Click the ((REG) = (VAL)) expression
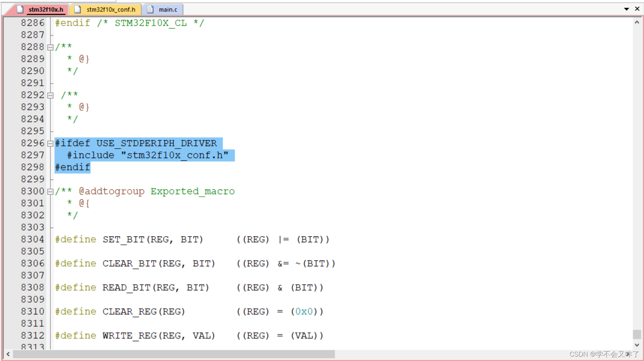This screenshot has width=644, height=361. pos(280,336)
